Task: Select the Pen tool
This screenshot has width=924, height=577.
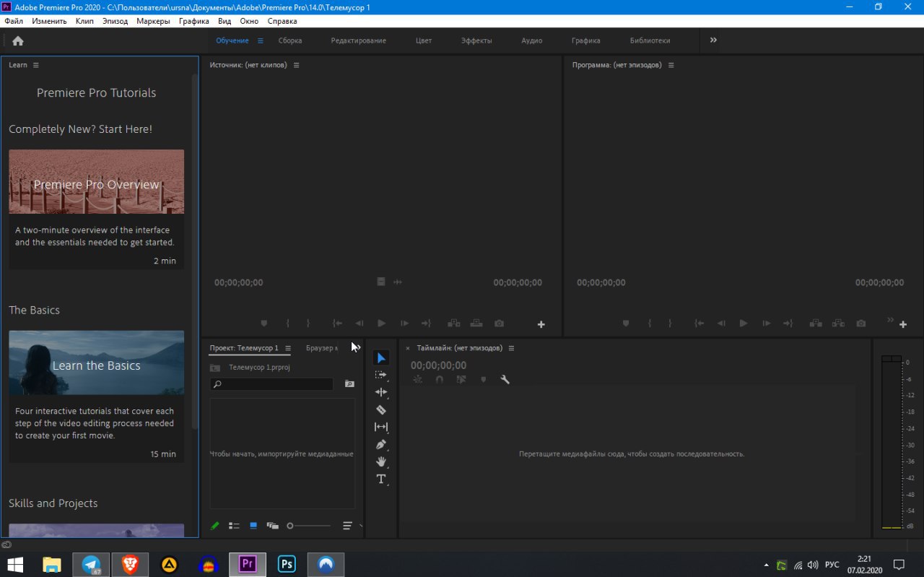Action: tap(381, 444)
